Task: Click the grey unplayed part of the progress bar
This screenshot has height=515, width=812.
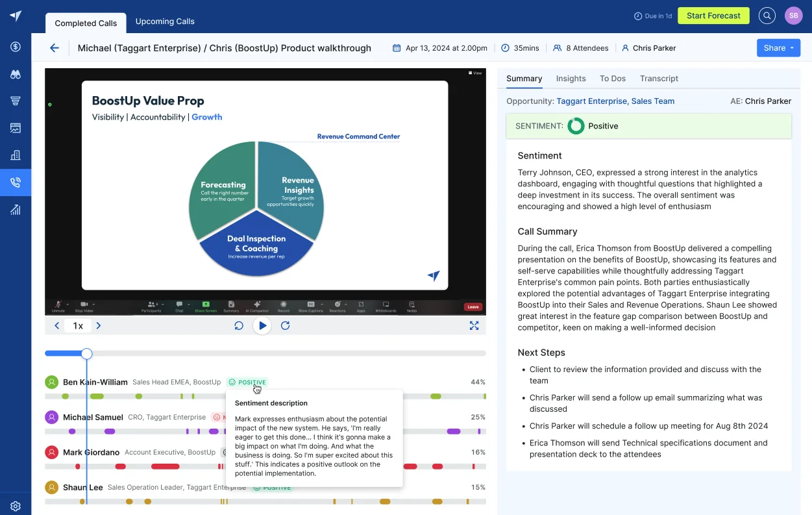Action: 289,353
